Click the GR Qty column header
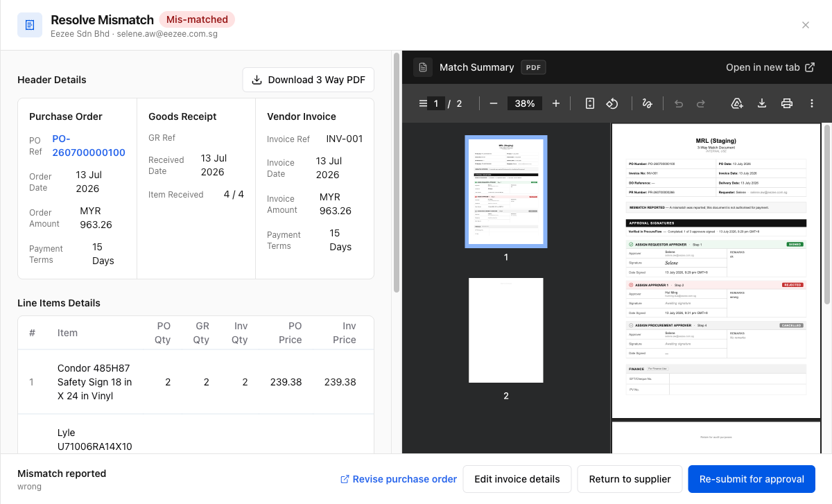 pyautogui.click(x=201, y=333)
